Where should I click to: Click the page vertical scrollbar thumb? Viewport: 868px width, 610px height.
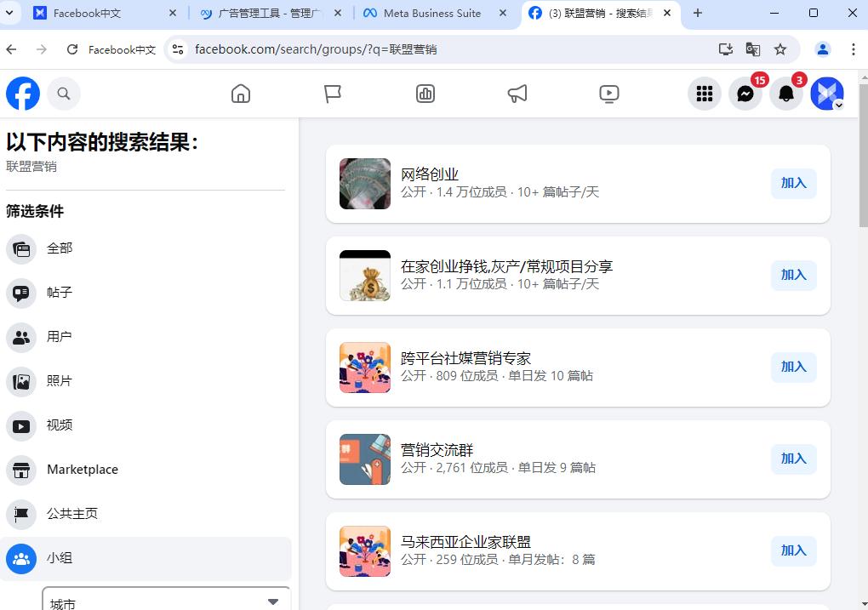[x=863, y=155]
